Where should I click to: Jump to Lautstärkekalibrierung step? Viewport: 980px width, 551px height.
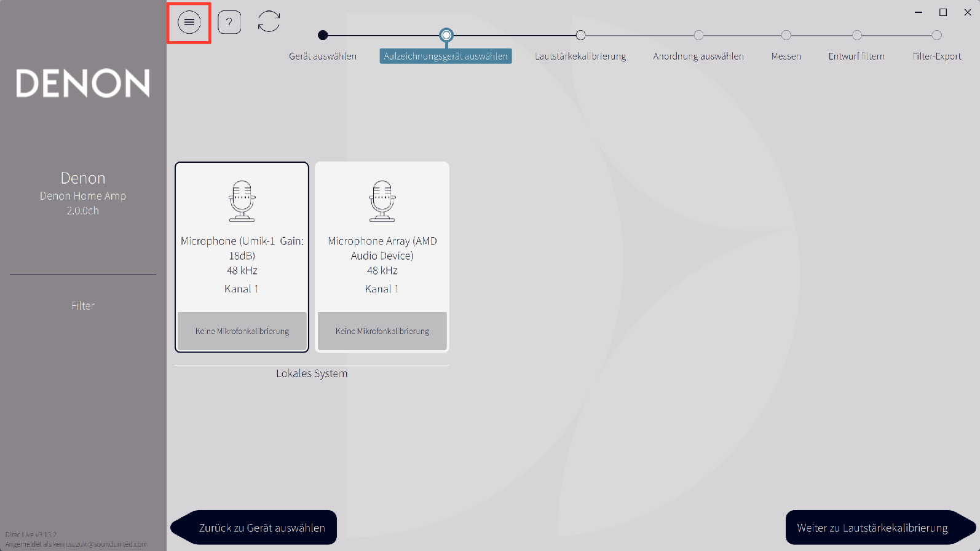580,56
